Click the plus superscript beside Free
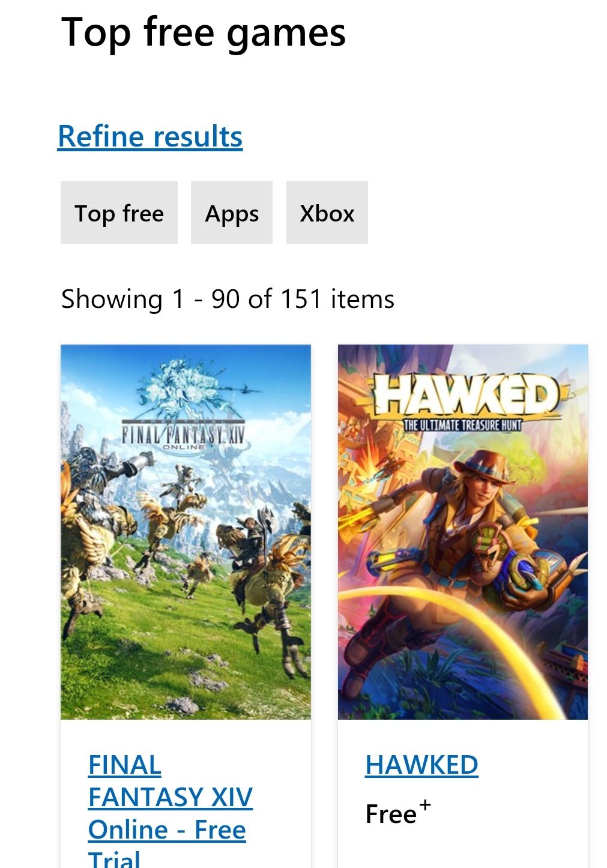This screenshot has width=607, height=868. click(424, 804)
